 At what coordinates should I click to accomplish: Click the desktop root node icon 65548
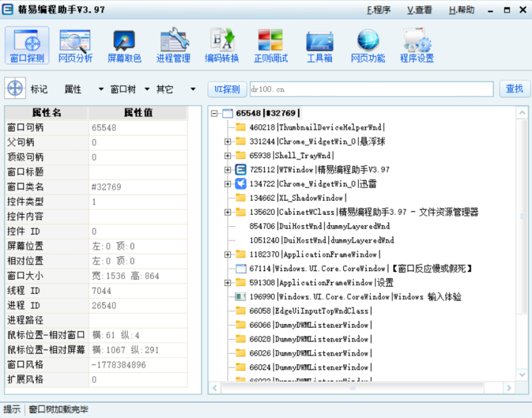pyautogui.click(x=227, y=113)
